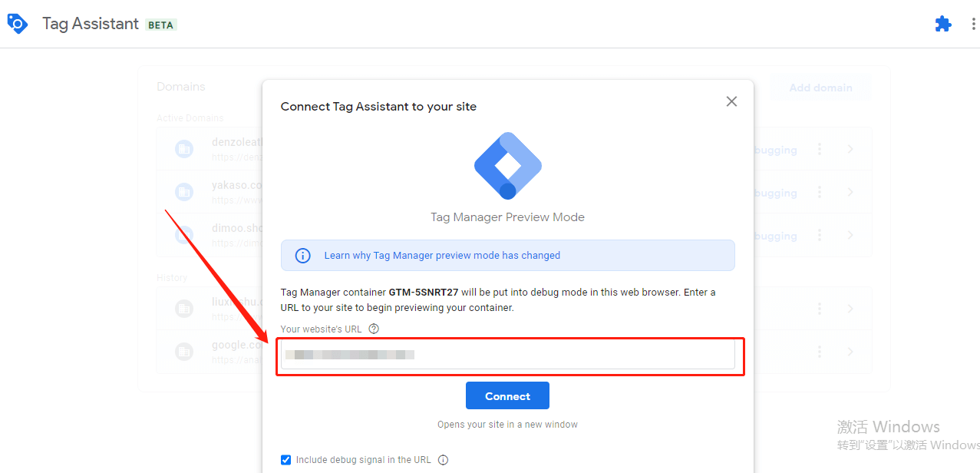Expand the liux history row chevron
The width and height of the screenshot is (980, 473).
[850, 309]
